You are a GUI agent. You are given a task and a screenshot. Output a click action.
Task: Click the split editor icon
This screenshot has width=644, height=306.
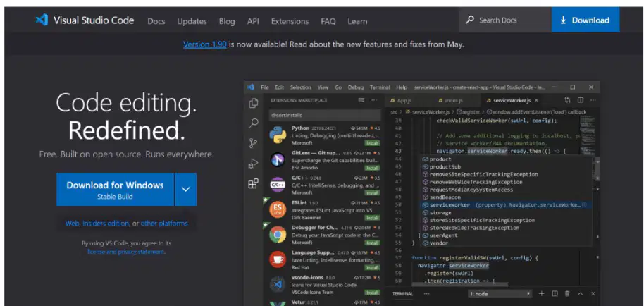pyautogui.click(x=581, y=100)
